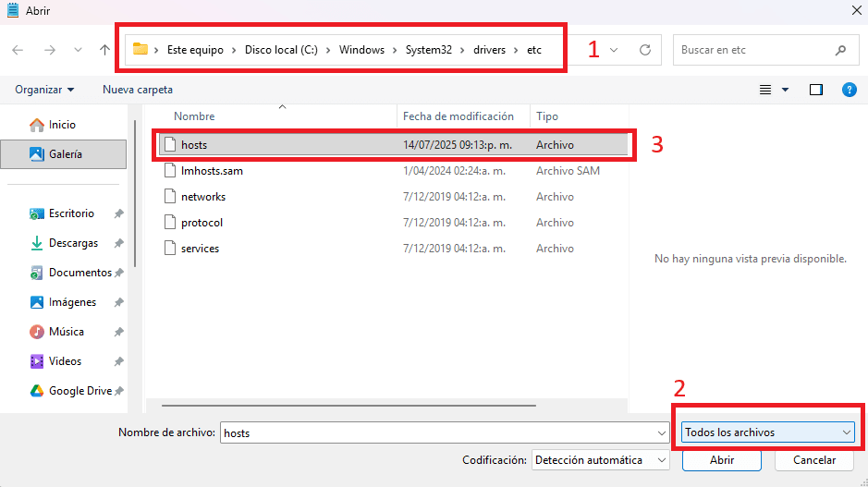Open the Codificación encoding dropdown

pos(600,460)
